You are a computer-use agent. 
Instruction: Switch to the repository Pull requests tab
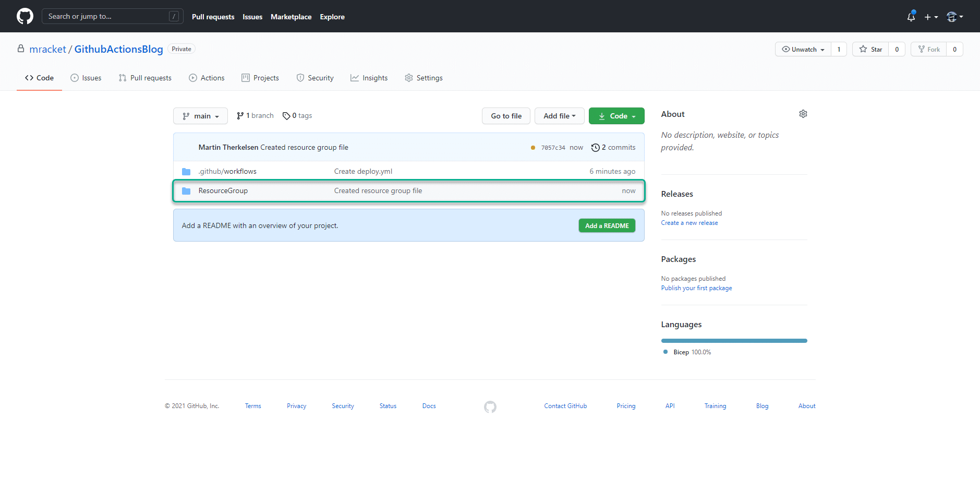145,78
